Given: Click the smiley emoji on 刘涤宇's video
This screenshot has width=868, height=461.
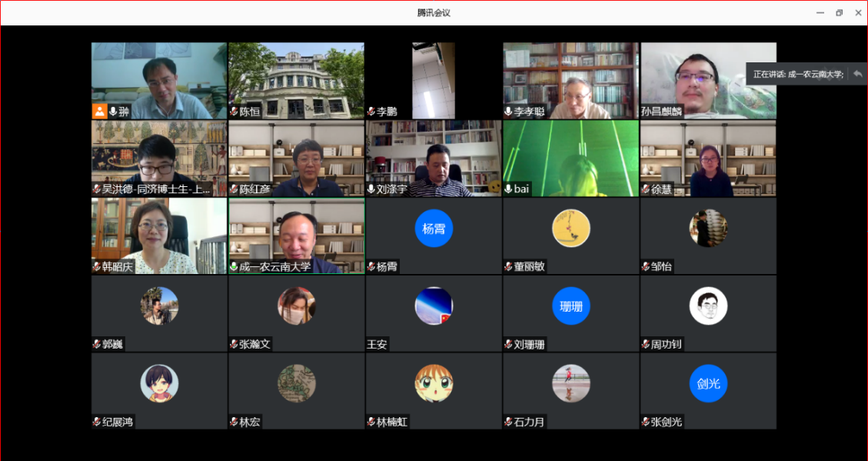Looking at the screenshot, I should pos(494,187).
